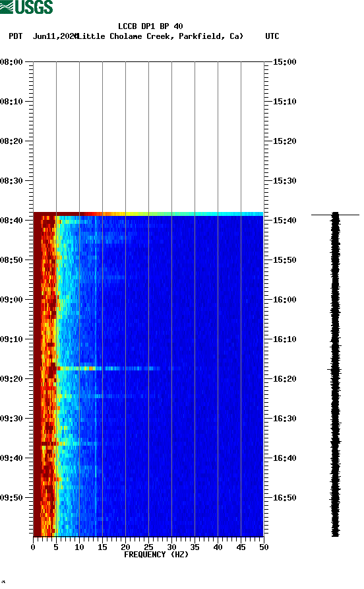The height and width of the screenshot is (589, 364).
Task: Click the 15:10 UTC time label
Action: (284, 102)
